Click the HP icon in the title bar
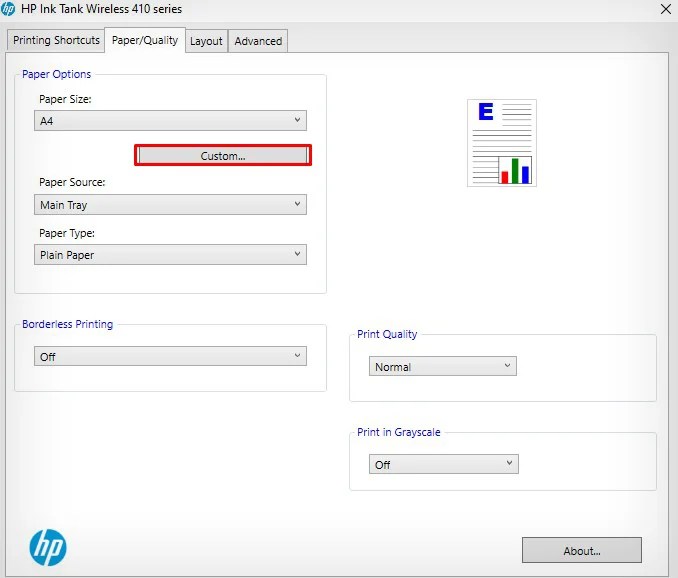This screenshot has width=678, height=578. coord(8,9)
